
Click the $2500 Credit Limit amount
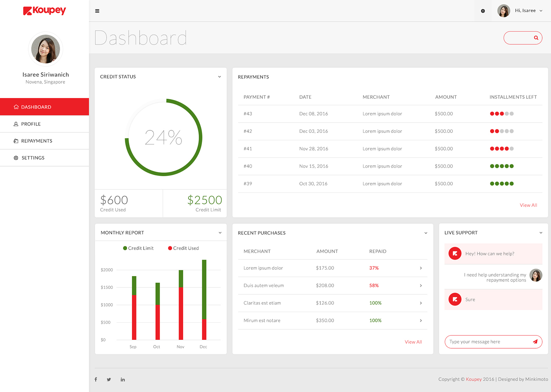(205, 200)
